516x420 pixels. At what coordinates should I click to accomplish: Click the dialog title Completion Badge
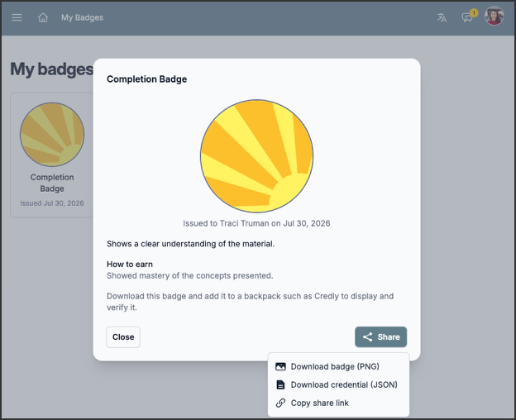(x=146, y=79)
